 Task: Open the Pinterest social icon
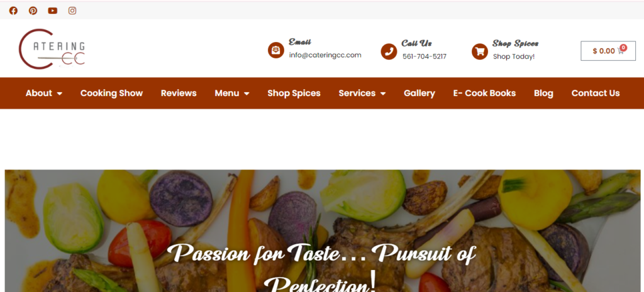coord(33,11)
